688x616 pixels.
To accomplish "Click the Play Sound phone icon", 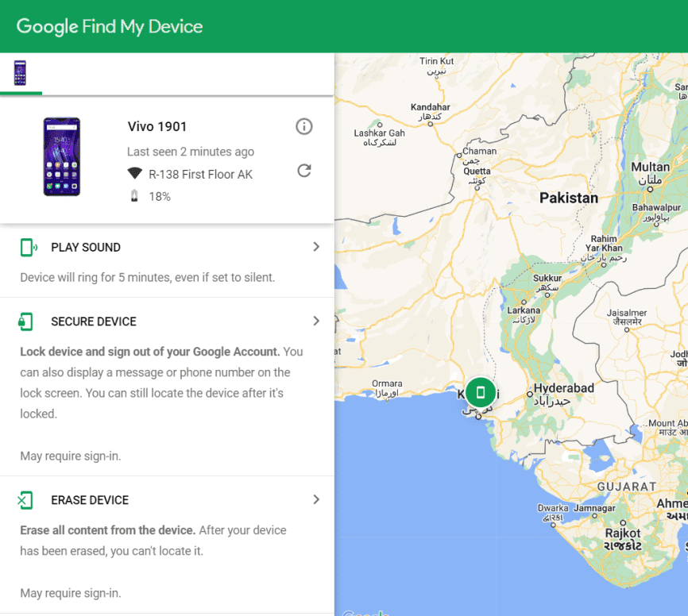I will tap(29, 248).
